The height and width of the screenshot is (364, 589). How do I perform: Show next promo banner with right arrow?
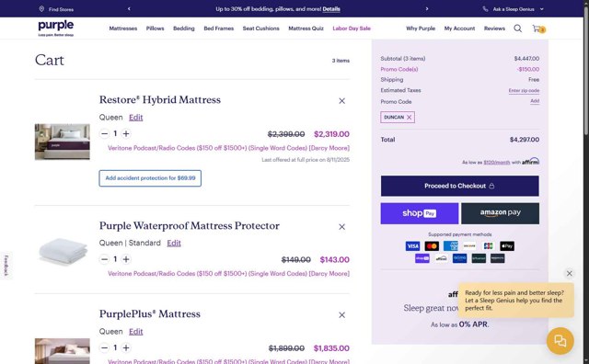(x=427, y=8)
